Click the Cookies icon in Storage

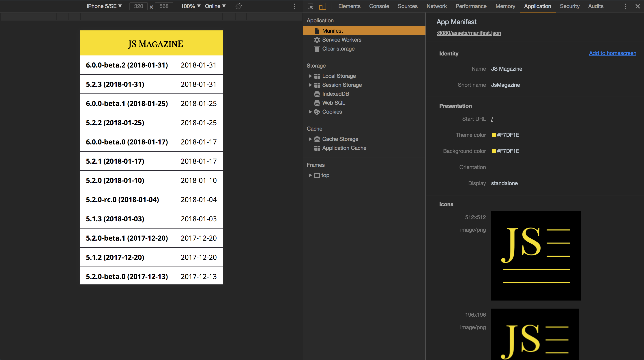pos(317,112)
